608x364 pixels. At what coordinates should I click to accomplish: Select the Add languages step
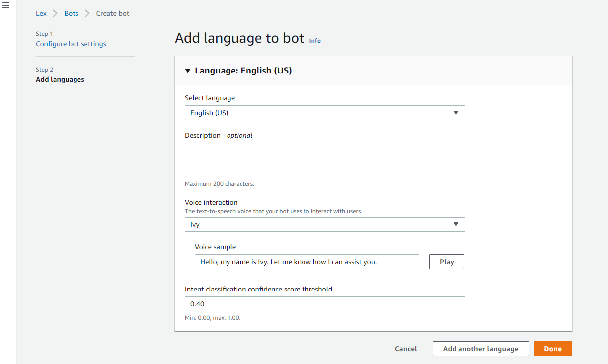(x=60, y=79)
